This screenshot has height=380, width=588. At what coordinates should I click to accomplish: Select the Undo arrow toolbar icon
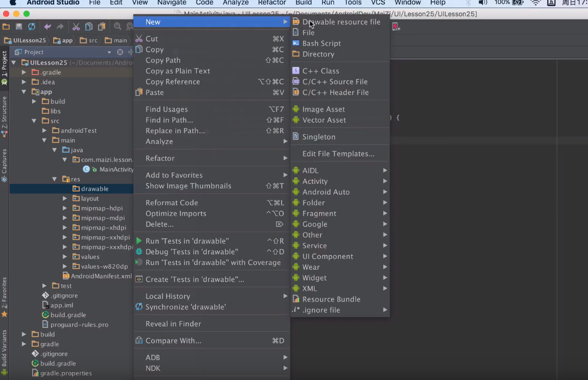point(48,27)
